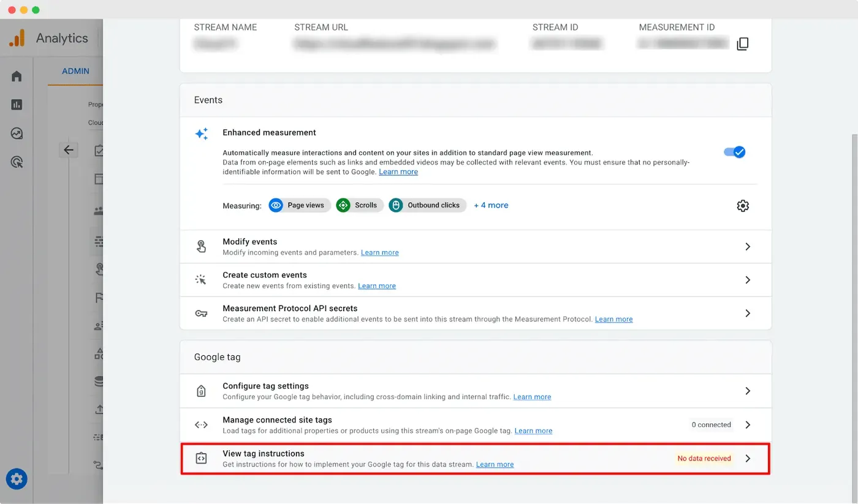This screenshot has width=858, height=504.
Task: Expand View tag instructions chevron
Action: pyautogui.click(x=748, y=459)
